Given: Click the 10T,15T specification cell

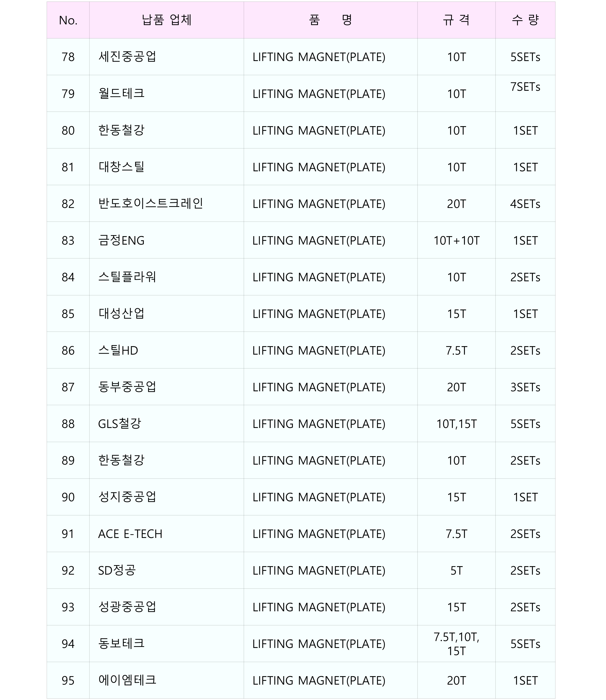Looking at the screenshot, I should pyautogui.click(x=456, y=424).
